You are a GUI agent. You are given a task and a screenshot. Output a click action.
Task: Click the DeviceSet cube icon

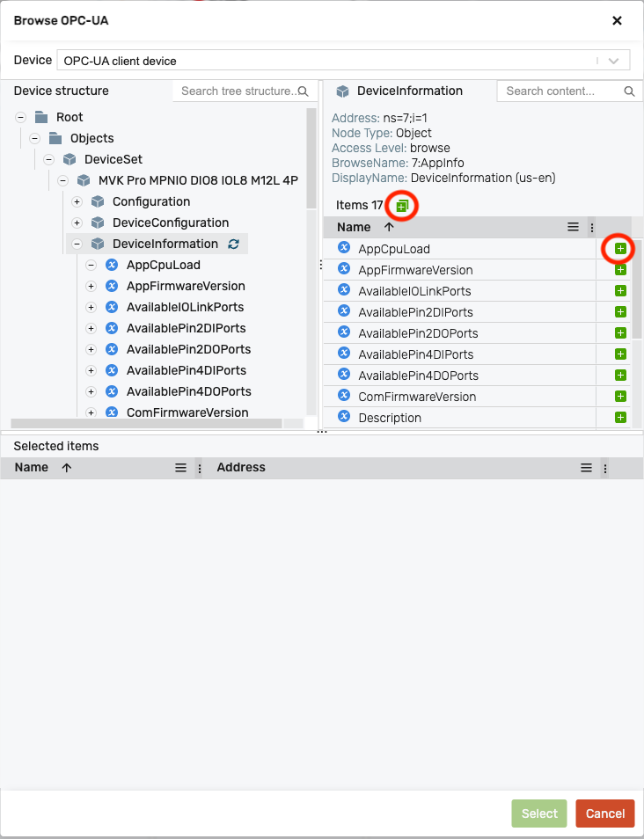tap(70, 159)
